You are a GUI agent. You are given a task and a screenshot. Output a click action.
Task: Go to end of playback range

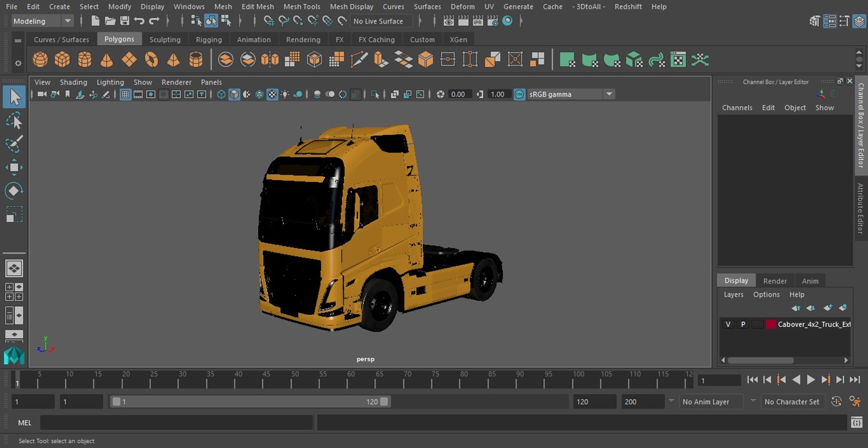coord(854,380)
